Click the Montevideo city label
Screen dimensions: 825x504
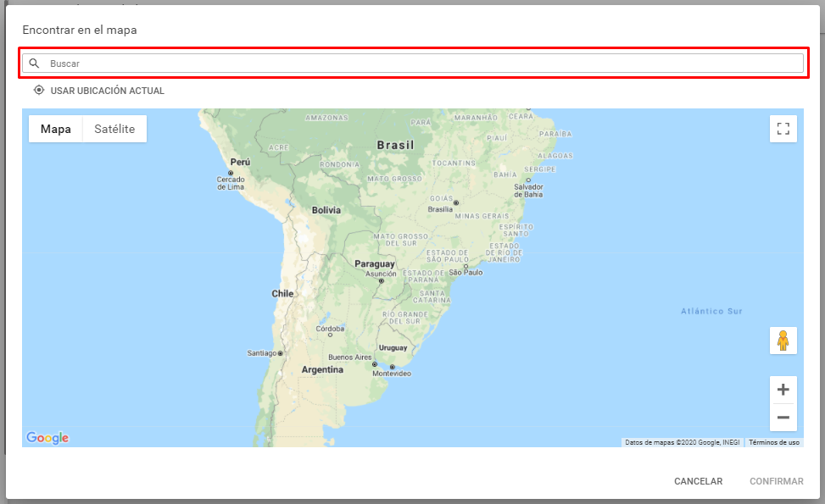click(x=392, y=374)
